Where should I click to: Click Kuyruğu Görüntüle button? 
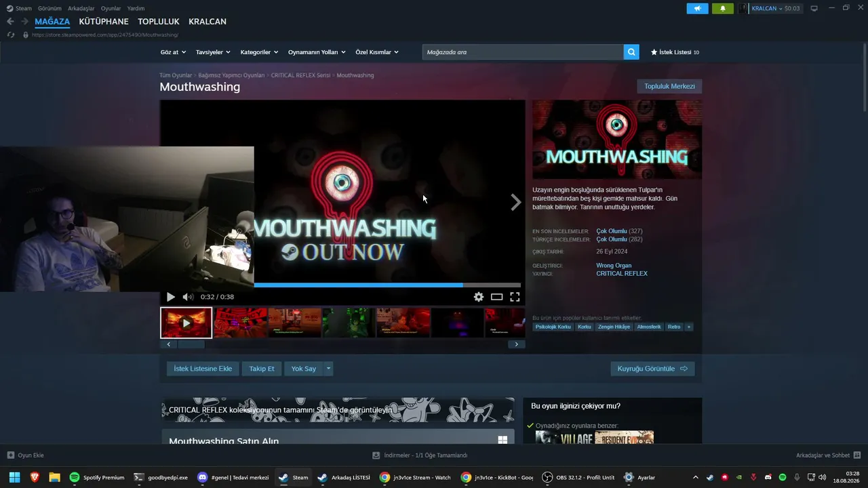point(652,369)
